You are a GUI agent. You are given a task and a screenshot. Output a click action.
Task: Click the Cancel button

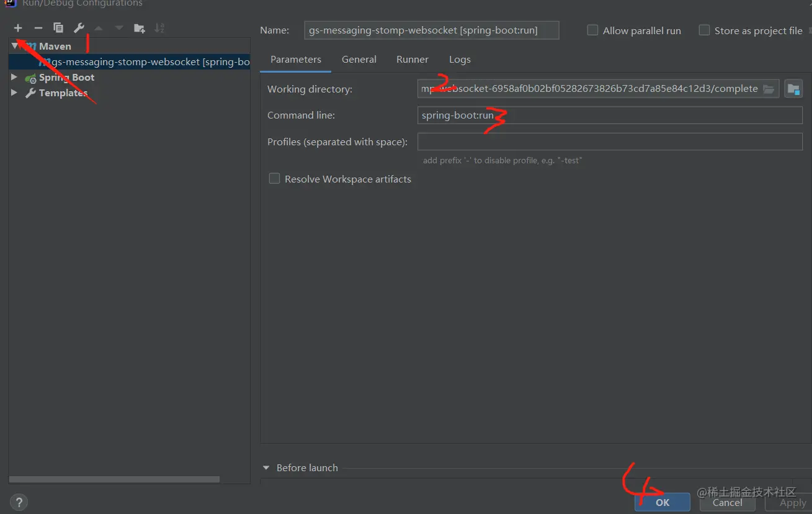[x=728, y=503]
